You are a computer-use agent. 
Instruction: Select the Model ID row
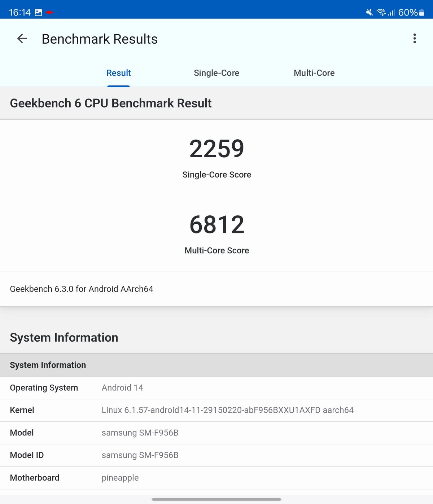[x=216, y=455]
